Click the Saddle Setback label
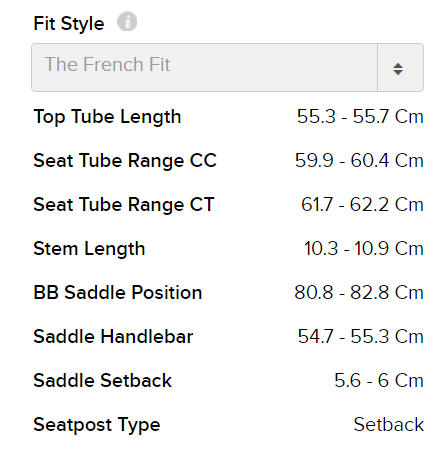 [x=103, y=380]
